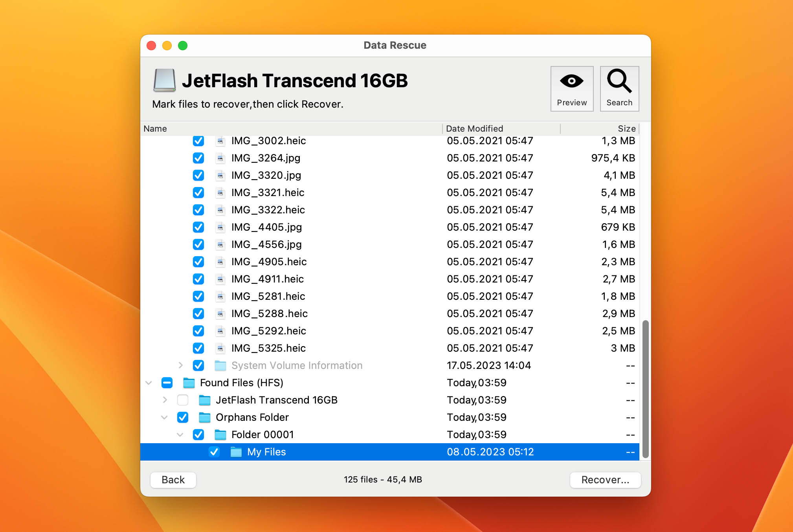The image size is (793, 532).
Task: Toggle the Found Files (HFS) mixed checkbox
Action: pos(167,383)
